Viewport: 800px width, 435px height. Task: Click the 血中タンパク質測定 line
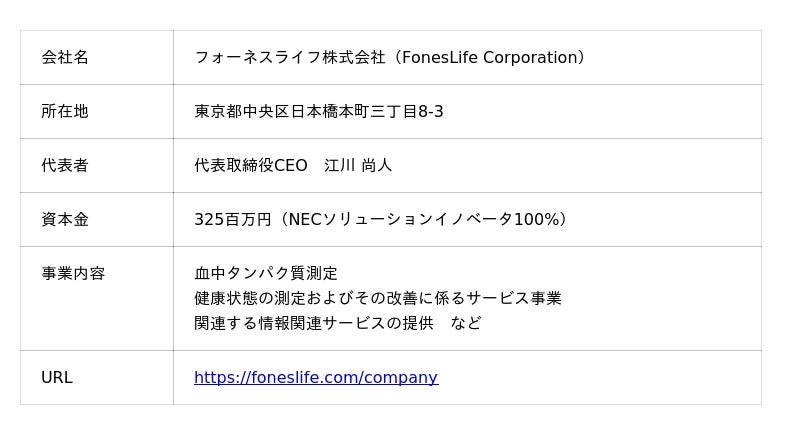pyautogui.click(x=266, y=274)
